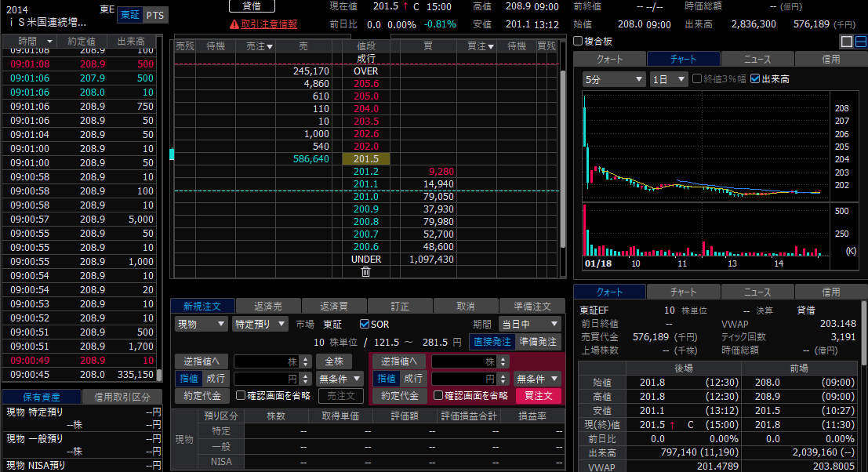Increase the sell quantity with stepper arrows
Image resolution: width=868 pixels, height=472 pixels.
click(x=306, y=358)
